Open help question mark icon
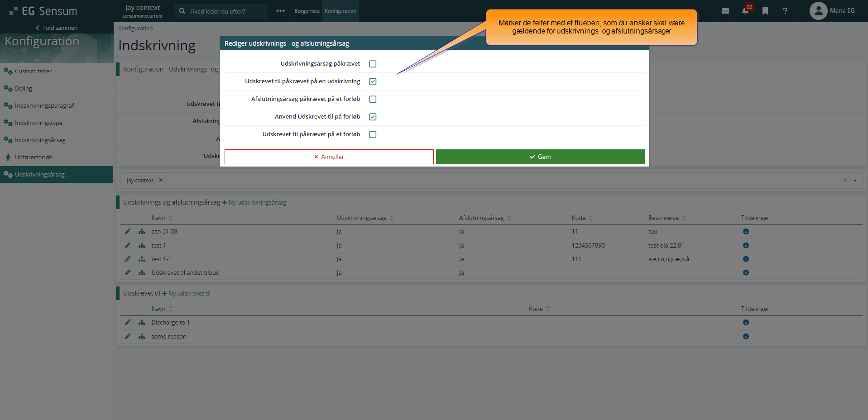The image size is (868, 420). click(x=785, y=11)
